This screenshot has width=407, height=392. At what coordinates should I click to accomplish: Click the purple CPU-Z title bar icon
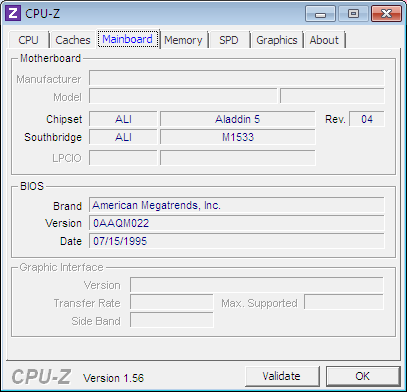click(14, 13)
